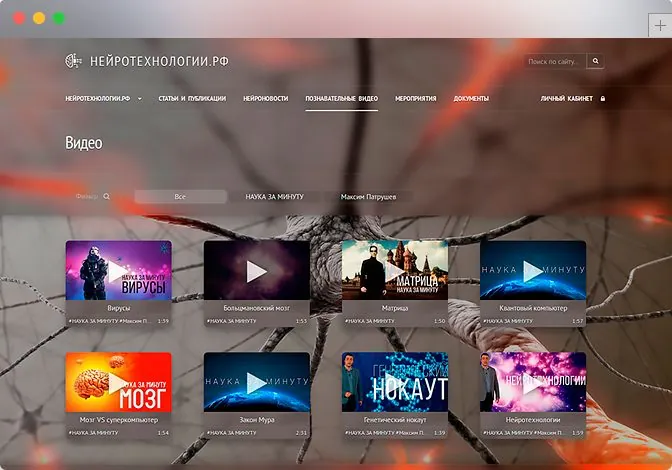Click the brain logo icon in header
672x470 pixels.
(x=73, y=61)
